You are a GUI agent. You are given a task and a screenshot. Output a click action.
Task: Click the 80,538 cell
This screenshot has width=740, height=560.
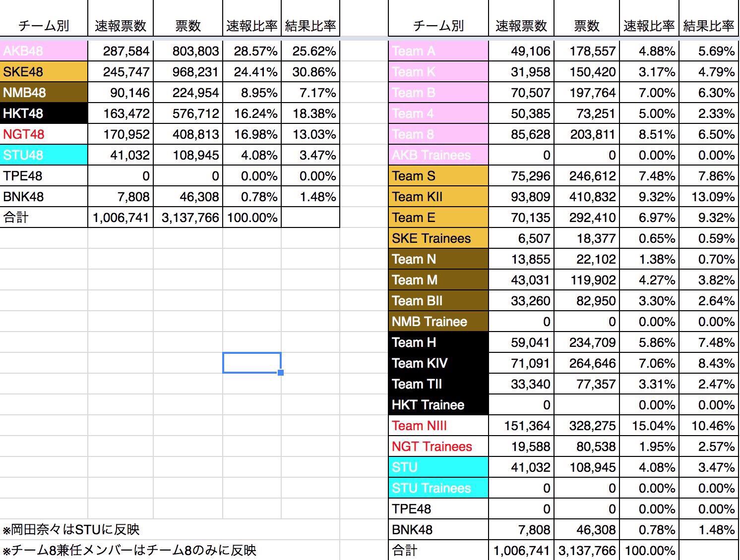coord(587,447)
